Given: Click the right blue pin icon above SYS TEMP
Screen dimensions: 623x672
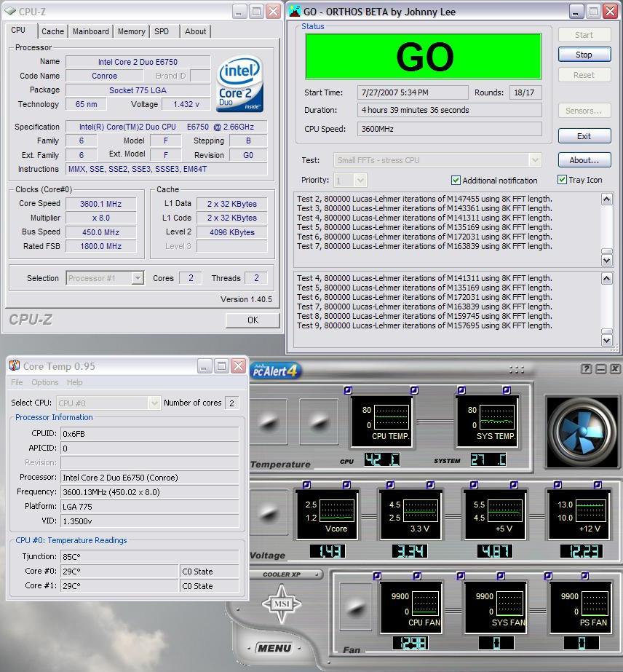Looking at the screenshot, I should 507,390.
